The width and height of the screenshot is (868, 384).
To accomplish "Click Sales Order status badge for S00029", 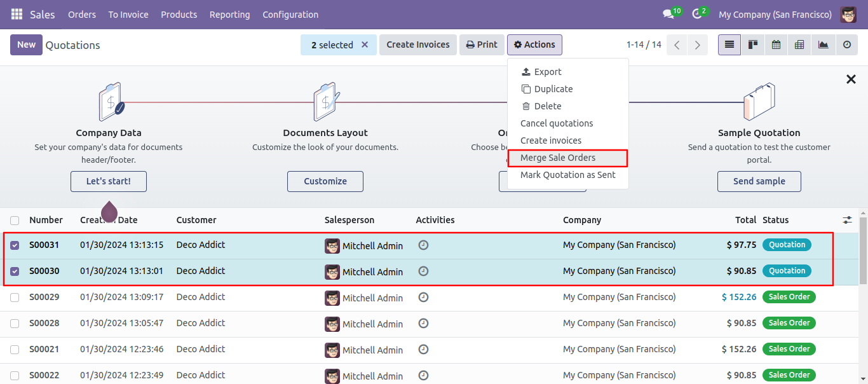I will coord(789,297).
